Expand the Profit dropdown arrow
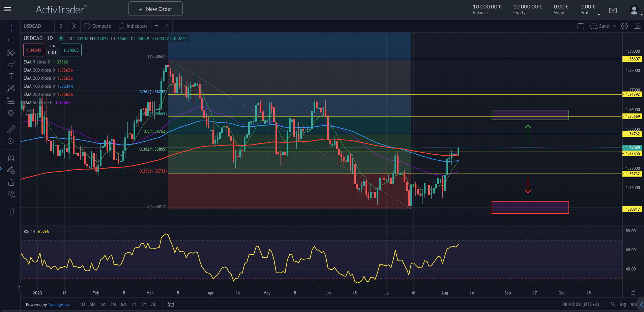Image resolution: width=644 pixels, height=312 pixels. (x=598, y=14)
